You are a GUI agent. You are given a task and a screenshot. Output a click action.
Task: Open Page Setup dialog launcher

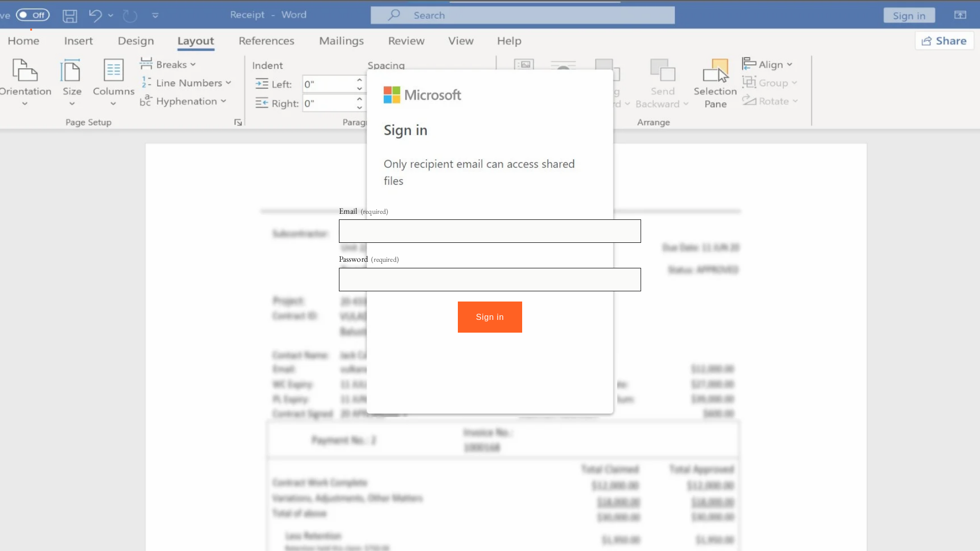point(238,122)
